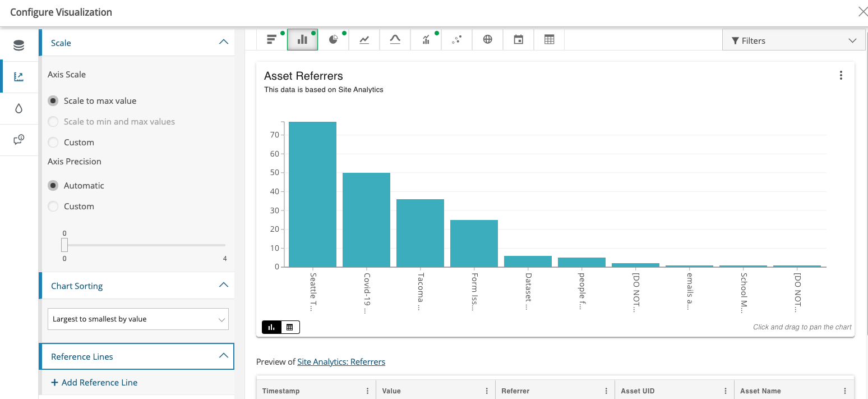The height and width of the screenshot is (399, 868).
Task: Click the School M... axis label
Action: point(743,292)
